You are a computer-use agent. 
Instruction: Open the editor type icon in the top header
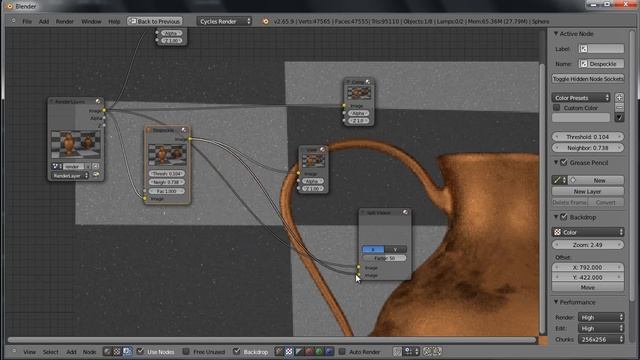coord(13,21)
